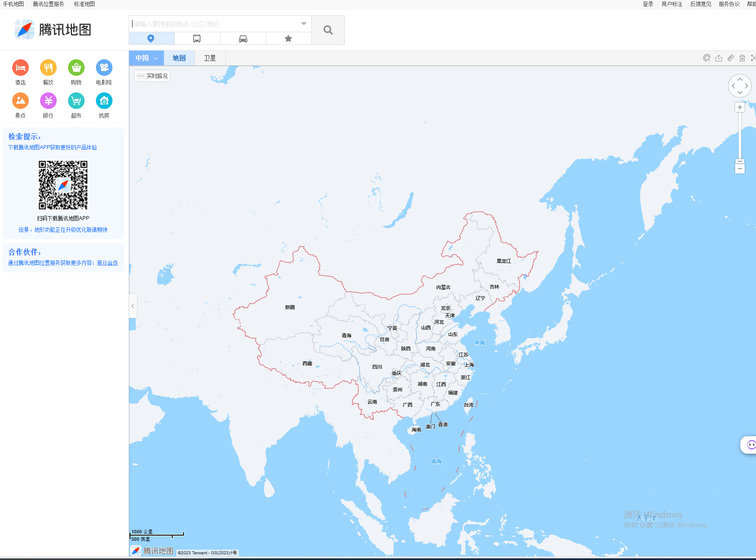Open the 商业合作 partnership link

point(107,262)
